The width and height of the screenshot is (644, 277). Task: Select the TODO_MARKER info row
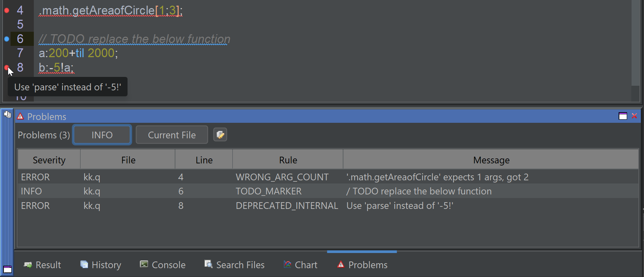282,191
